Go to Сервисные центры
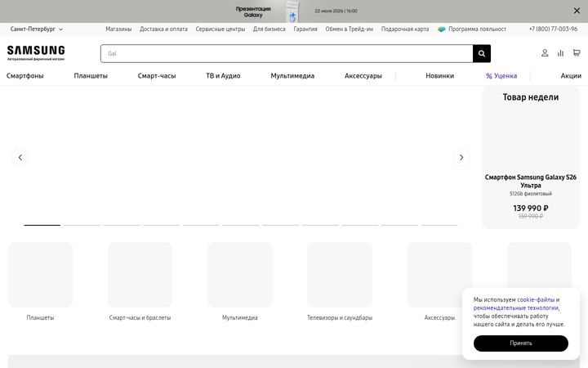Screen dimensions: 588x368 click(x=220, y=29)
